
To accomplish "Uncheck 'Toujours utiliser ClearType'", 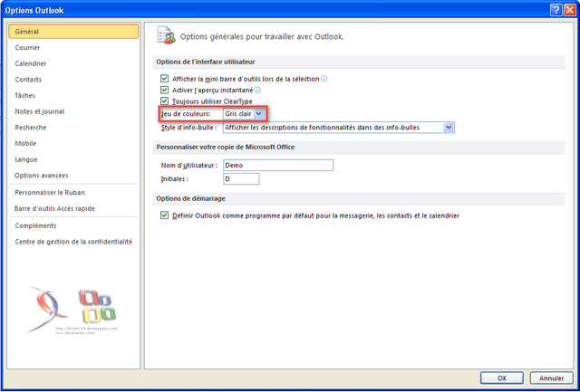I will pos(164,102).
